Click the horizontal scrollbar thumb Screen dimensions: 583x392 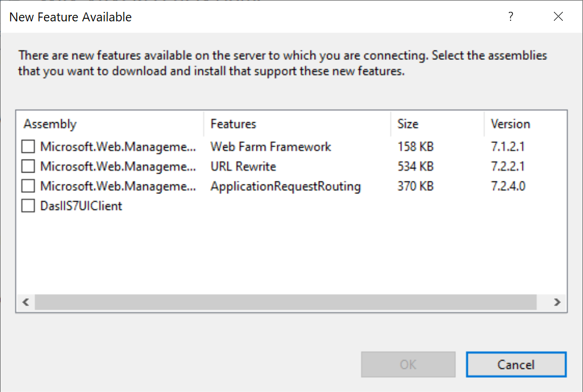click(x=285, y=302)
